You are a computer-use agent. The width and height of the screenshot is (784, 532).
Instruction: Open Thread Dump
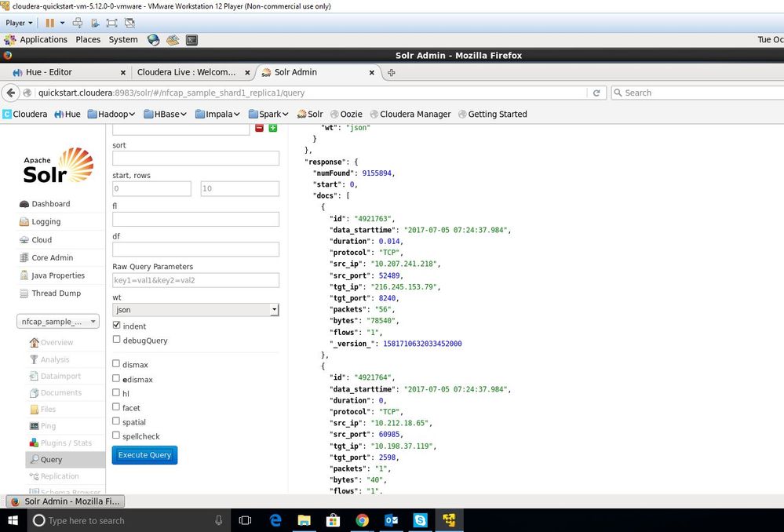click(56, 293)
